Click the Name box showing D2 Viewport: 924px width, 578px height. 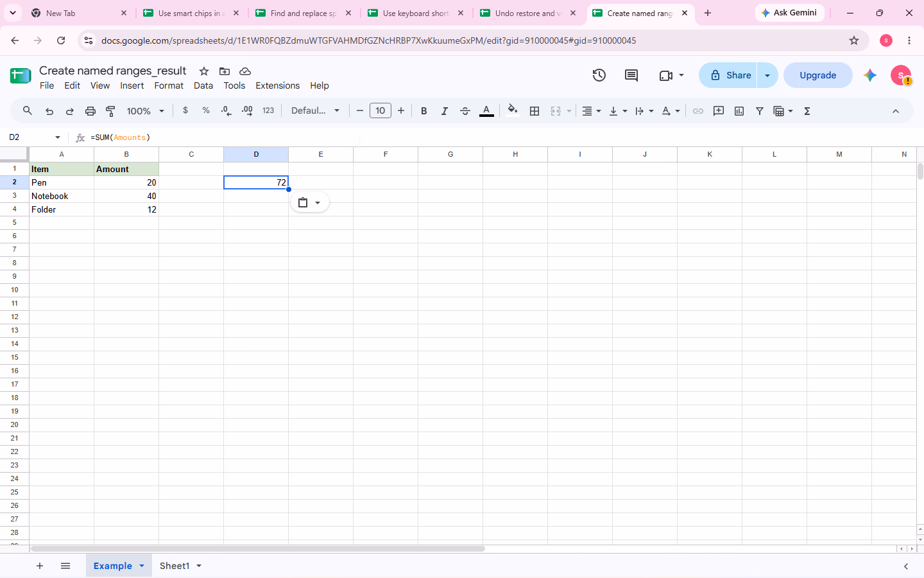33,137
